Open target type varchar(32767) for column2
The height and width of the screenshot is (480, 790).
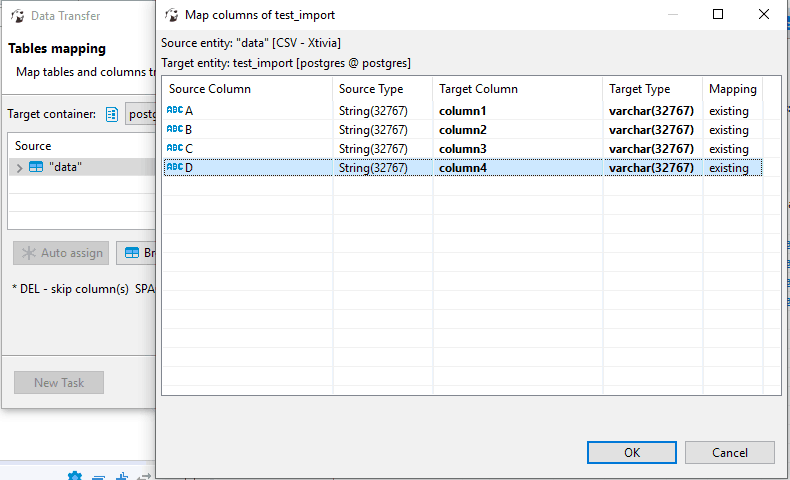[651, 130]
